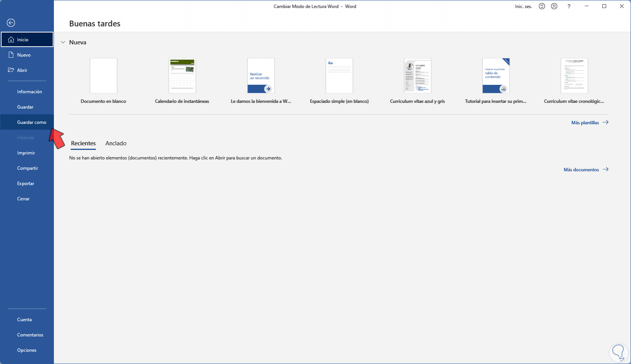Click the frowning face feedback icon
631x364 pixels.
pos(554,6)
